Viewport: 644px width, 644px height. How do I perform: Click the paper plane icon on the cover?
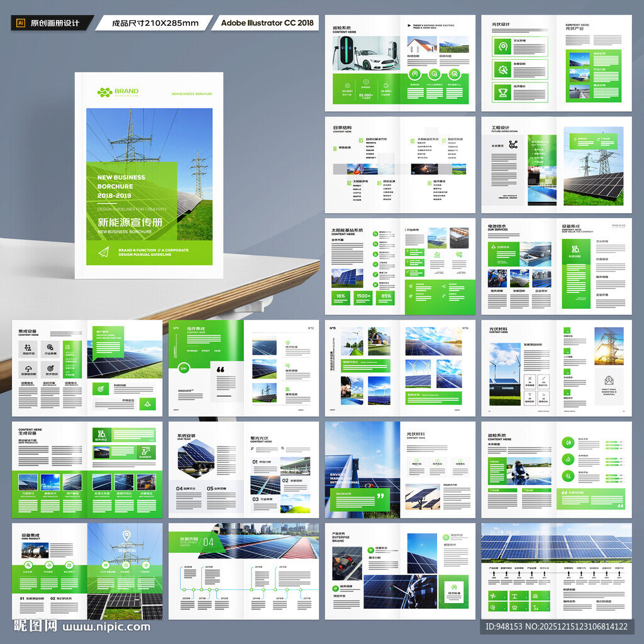[x=104, y=252]
